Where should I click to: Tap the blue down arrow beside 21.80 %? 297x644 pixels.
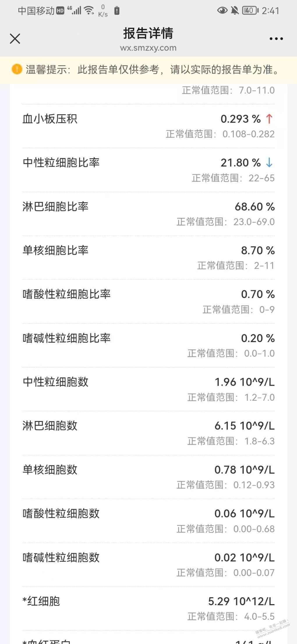click(269, 163)
